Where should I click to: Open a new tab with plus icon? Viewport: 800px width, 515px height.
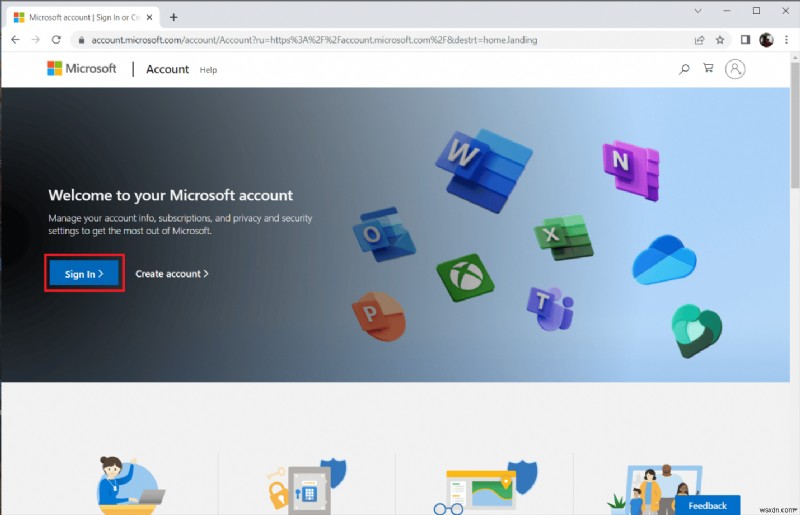point(173,17)
